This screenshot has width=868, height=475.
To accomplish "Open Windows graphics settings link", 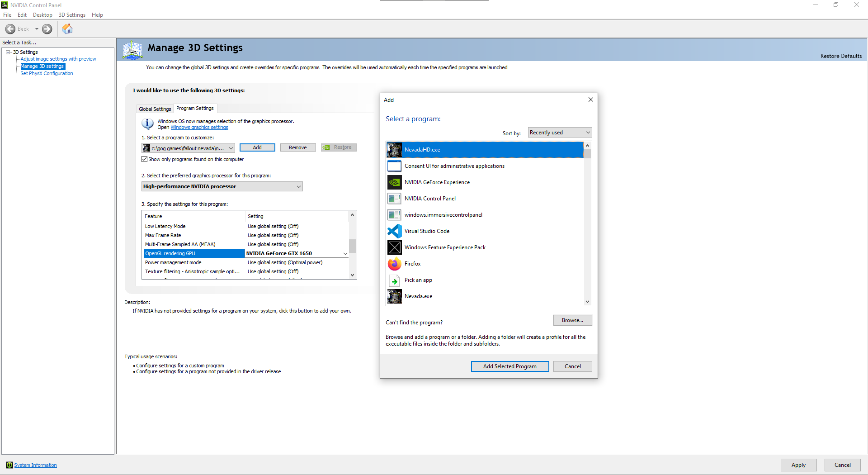I will (x=199, y=128).
